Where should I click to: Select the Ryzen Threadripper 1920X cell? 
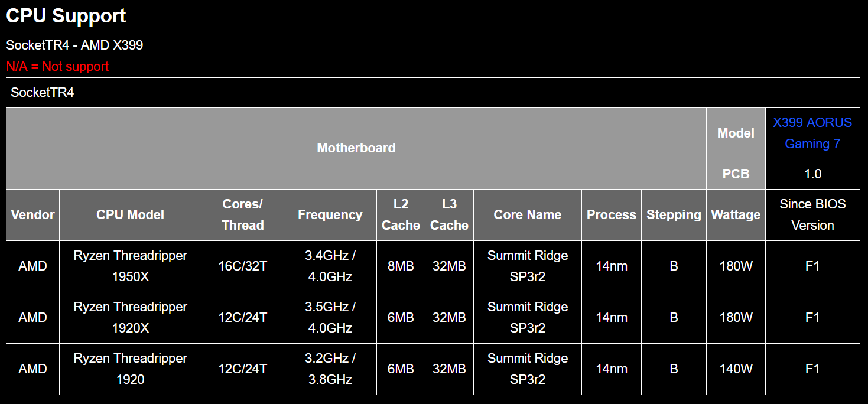click(130, 318)
